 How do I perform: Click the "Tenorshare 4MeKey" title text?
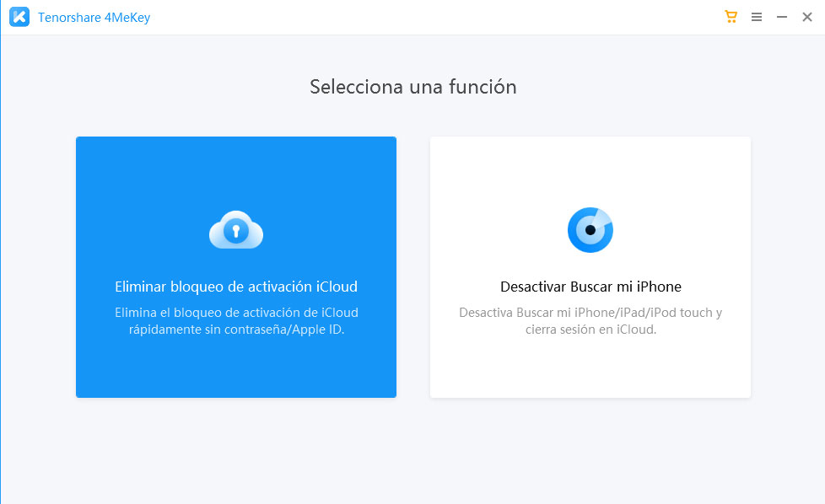[94, 18]
